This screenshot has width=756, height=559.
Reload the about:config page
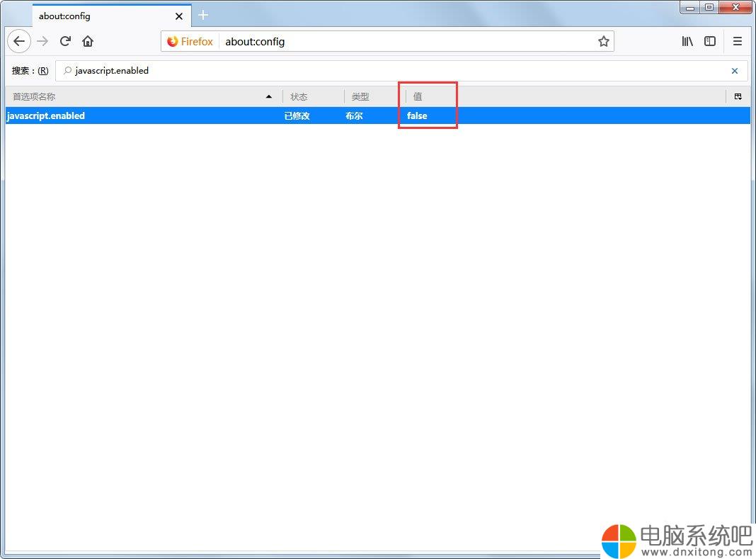[x=65, y=42]
